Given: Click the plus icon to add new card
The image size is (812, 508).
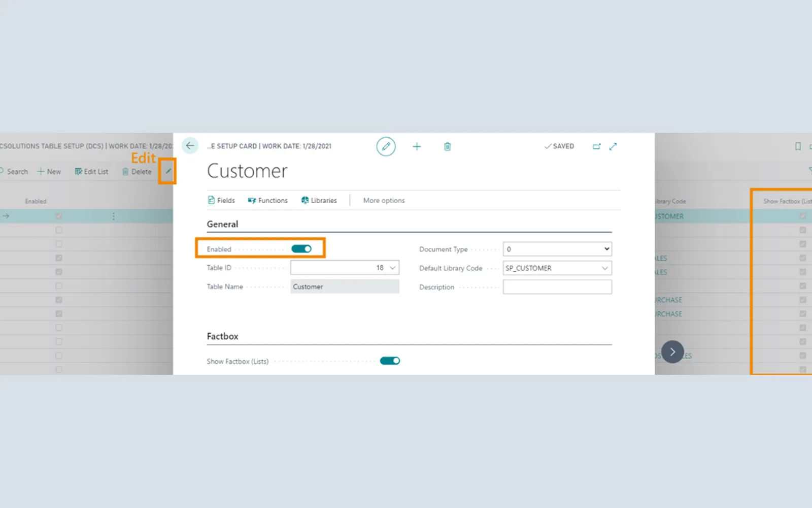Looking at the screenshot, I should [x=417, y=146].
